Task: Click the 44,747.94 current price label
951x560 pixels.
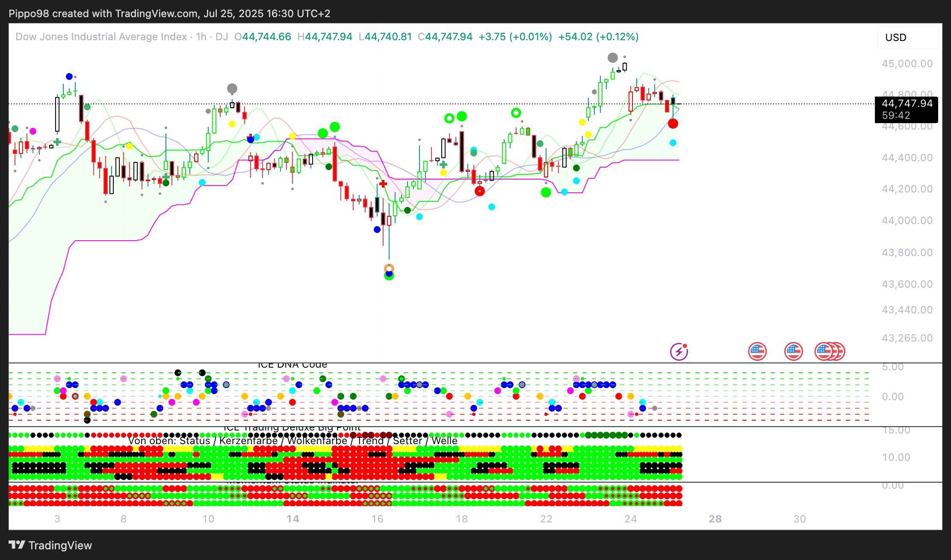Action: tap(907, 104)
